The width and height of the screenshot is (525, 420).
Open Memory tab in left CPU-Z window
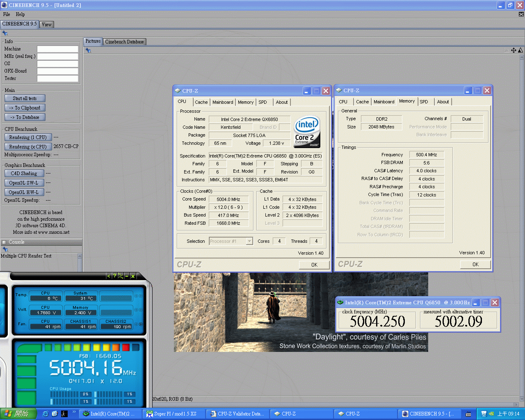pos(246,102)
